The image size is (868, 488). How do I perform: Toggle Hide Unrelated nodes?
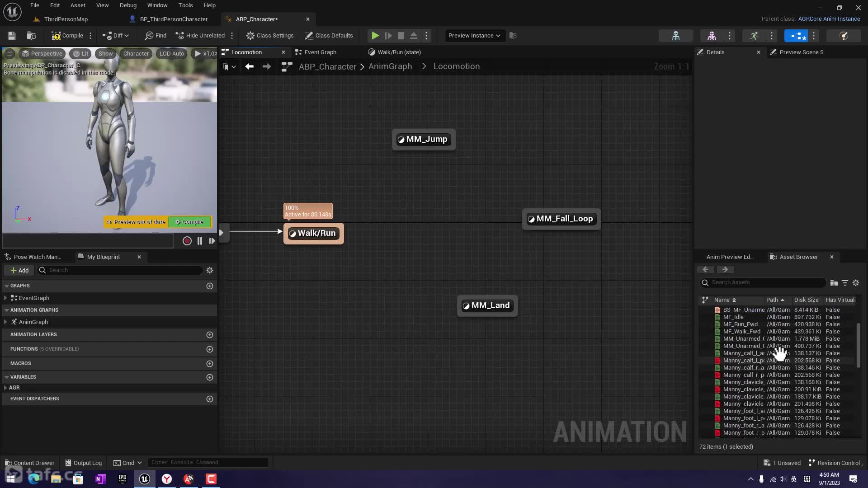(x=200, y=36)
